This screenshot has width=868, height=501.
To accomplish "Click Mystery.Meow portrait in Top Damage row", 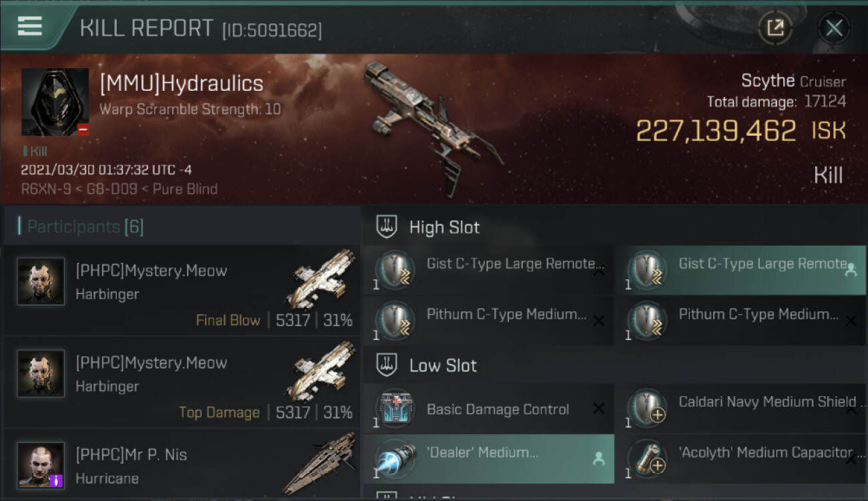I will coord(41,373).
